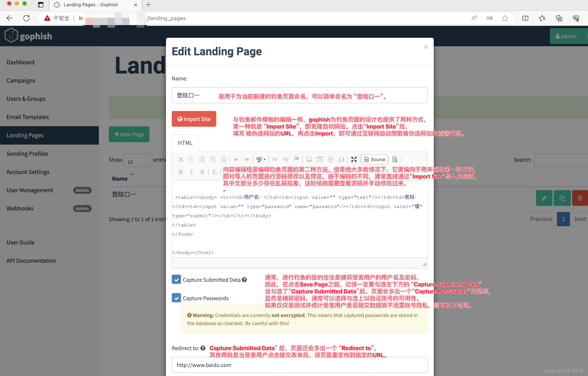
Task: Click the red delete trash button
Action: (580, 198)
